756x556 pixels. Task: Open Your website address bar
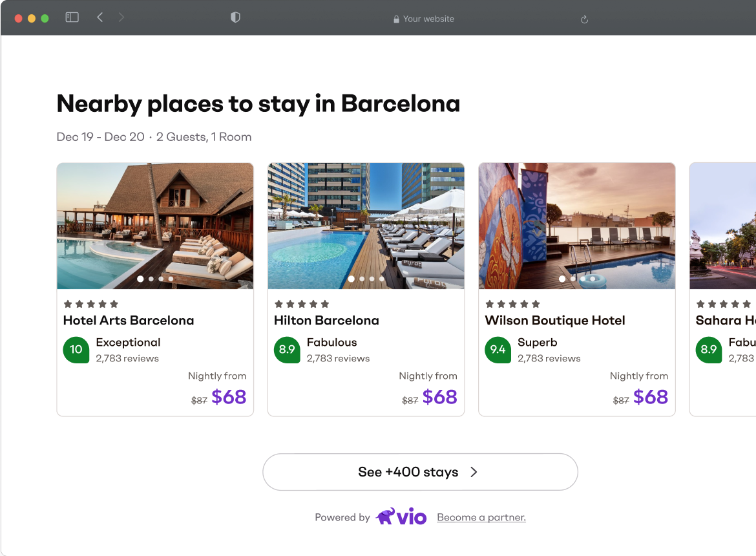tap(423, 19)
